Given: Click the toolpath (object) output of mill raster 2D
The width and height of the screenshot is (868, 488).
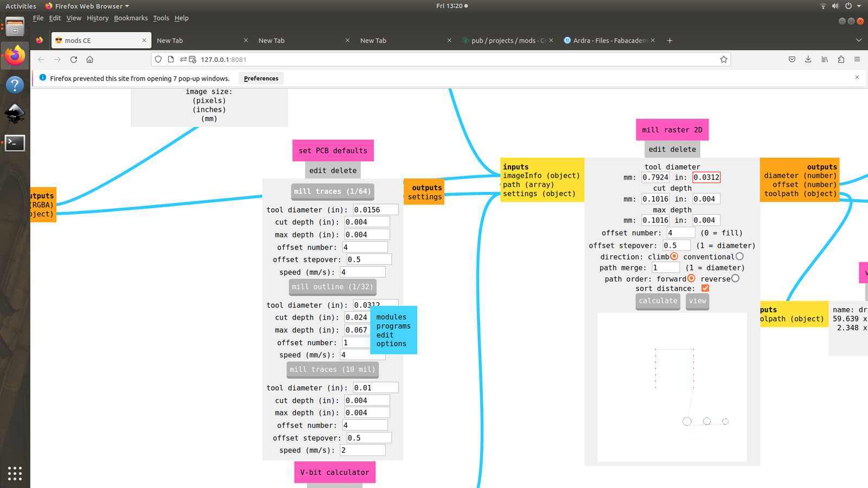Looking at the screenshot, I should pyautogui.click(x=800, y=194).
